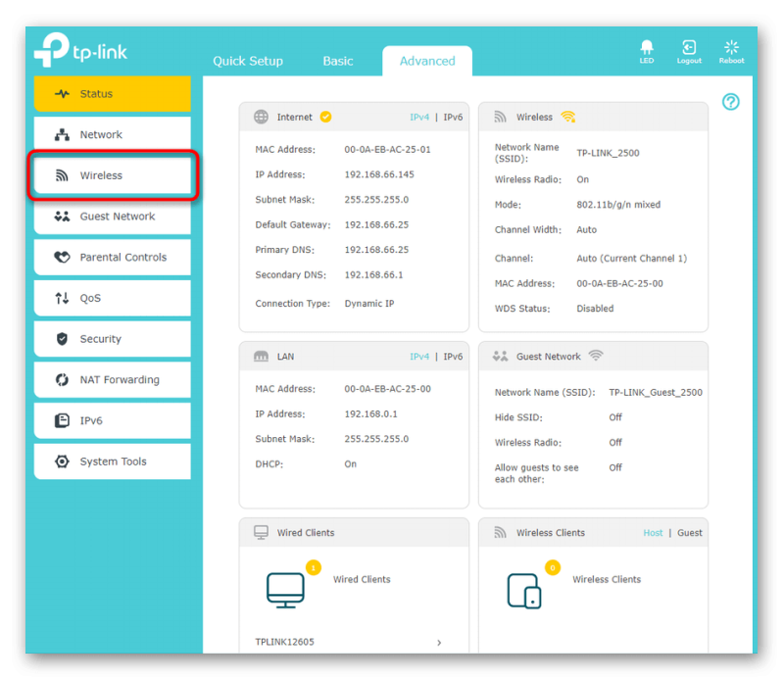Click mode value 802.11b/g/n mixed
The image size is (784, 680).
pyautogui.click(x=618, y=205)
